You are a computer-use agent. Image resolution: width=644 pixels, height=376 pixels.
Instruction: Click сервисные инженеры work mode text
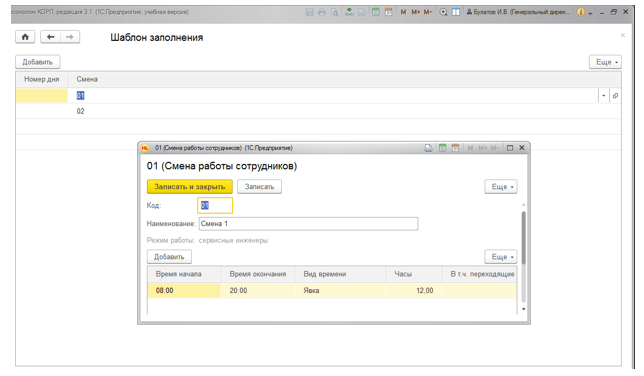[x=233, y=240]
